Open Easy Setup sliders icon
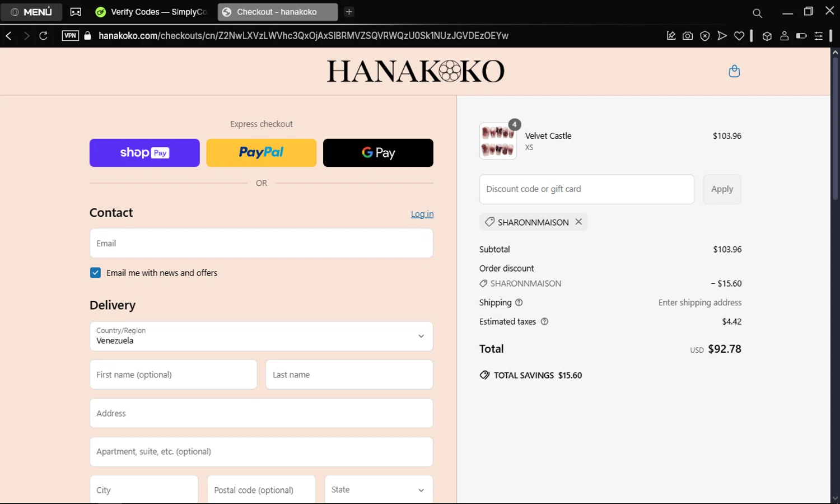840x504 pixels. 818,36
